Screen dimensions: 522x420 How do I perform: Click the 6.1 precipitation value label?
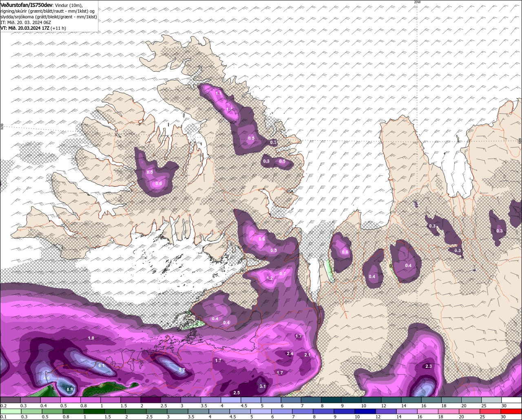click(102, 365)
